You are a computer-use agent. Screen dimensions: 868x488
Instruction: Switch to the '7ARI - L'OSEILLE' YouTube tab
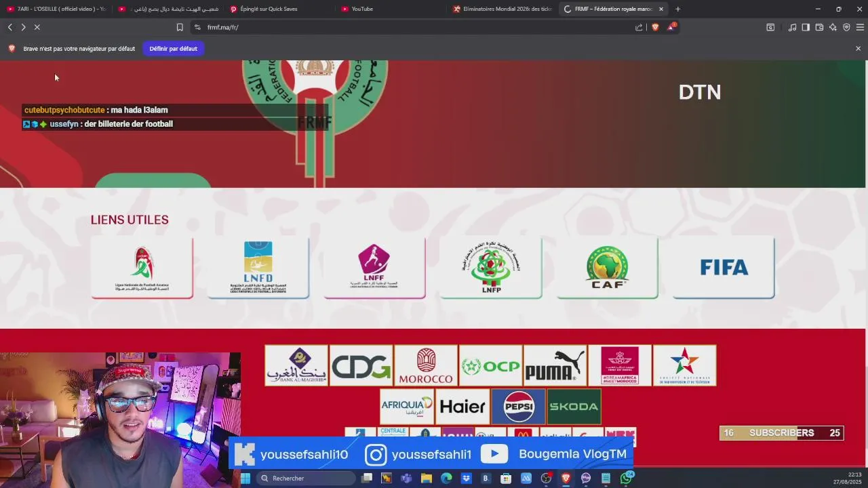click(56, 9)
